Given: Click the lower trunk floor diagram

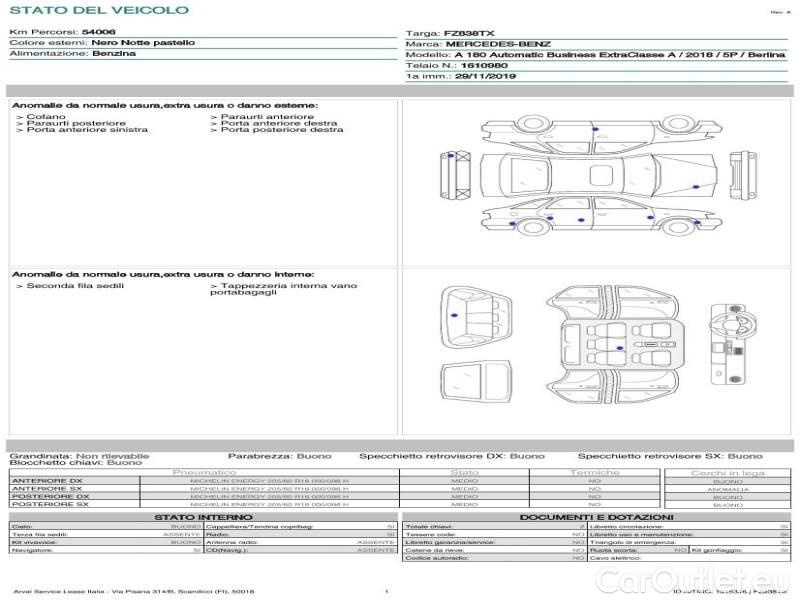Looking at the screenshot, I should tap(475, 380).
